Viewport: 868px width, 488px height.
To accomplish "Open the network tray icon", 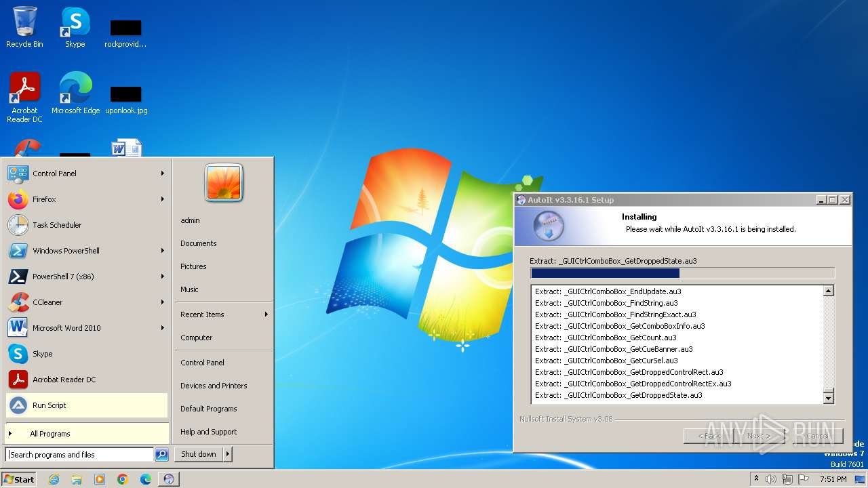I will [787, 479].
